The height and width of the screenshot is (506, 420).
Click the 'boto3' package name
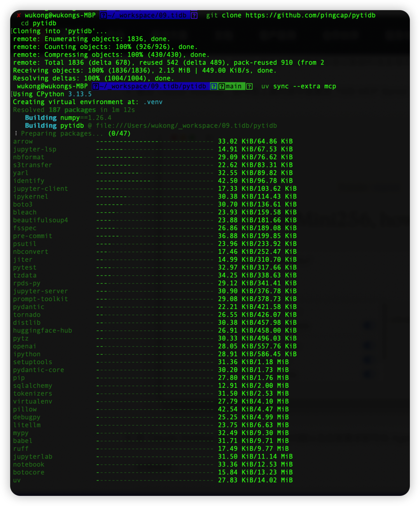[x=23, y=204]
